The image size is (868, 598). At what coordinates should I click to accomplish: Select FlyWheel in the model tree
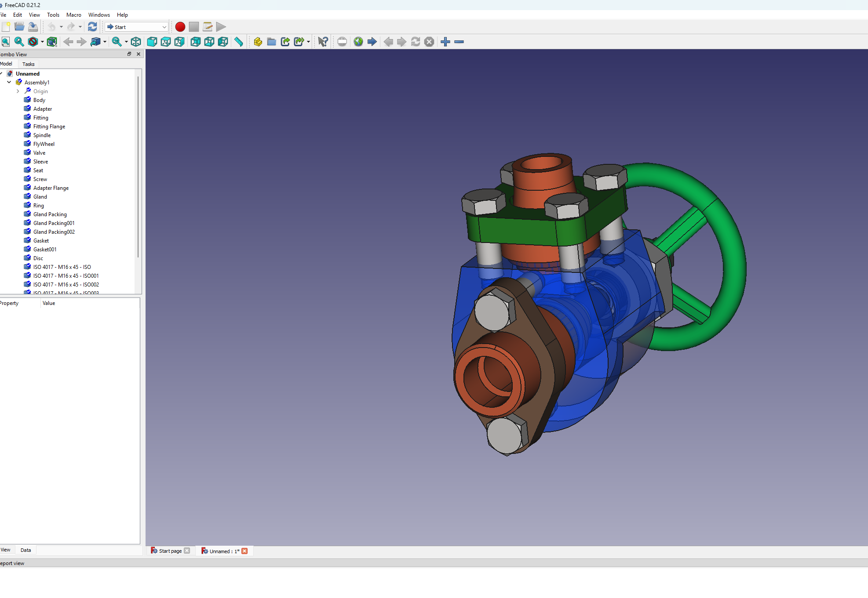coord(44,144)
